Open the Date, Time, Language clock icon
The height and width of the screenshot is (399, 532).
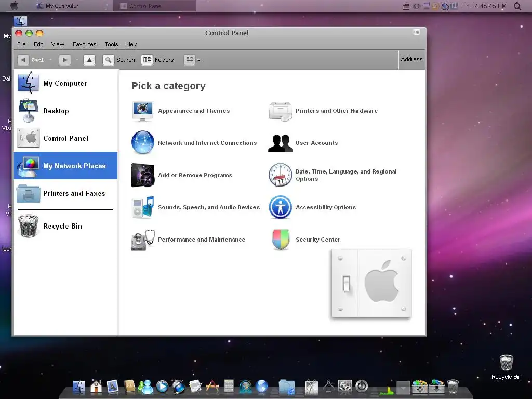pos(280,175)
